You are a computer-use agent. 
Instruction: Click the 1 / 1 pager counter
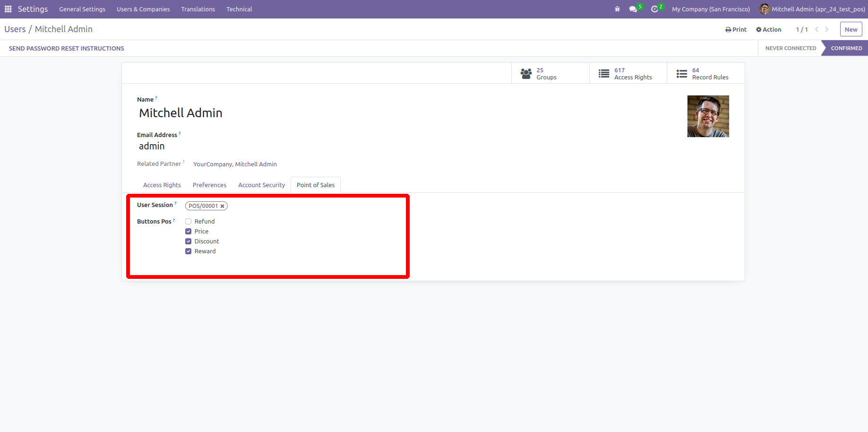coord(802,29)
